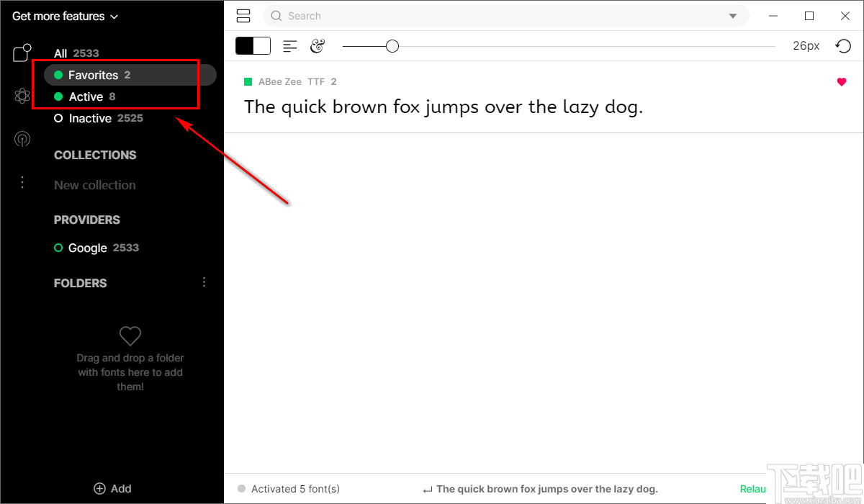Toggle ABeeZee green activation square
The width and height of the screenshot is (864, 504).
(x=248, y=82)
